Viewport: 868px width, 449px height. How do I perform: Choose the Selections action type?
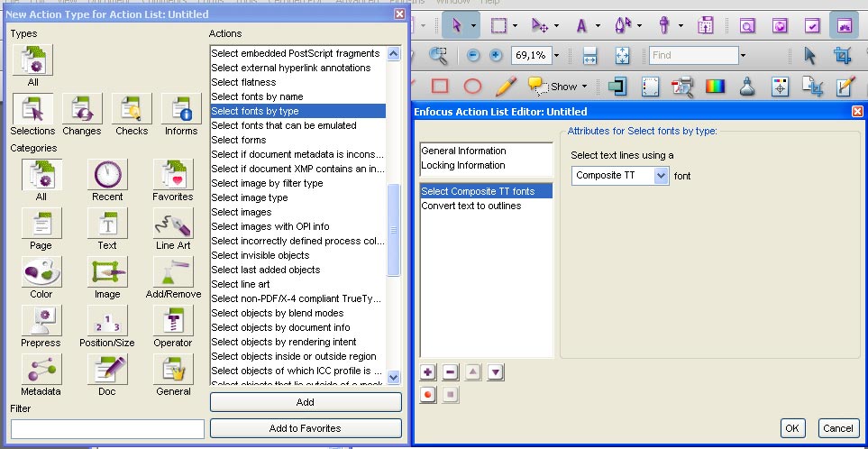pyautogui.click(x=32, y=109)
